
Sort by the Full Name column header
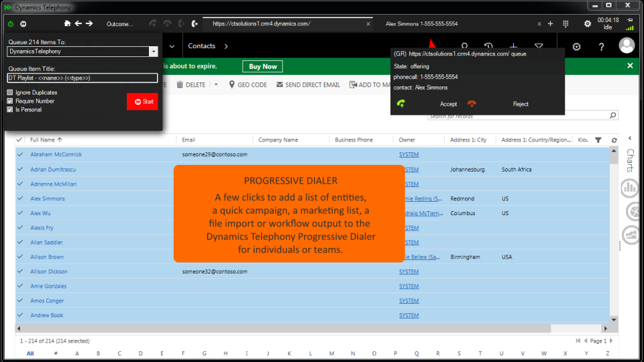(x=46, y=140)
